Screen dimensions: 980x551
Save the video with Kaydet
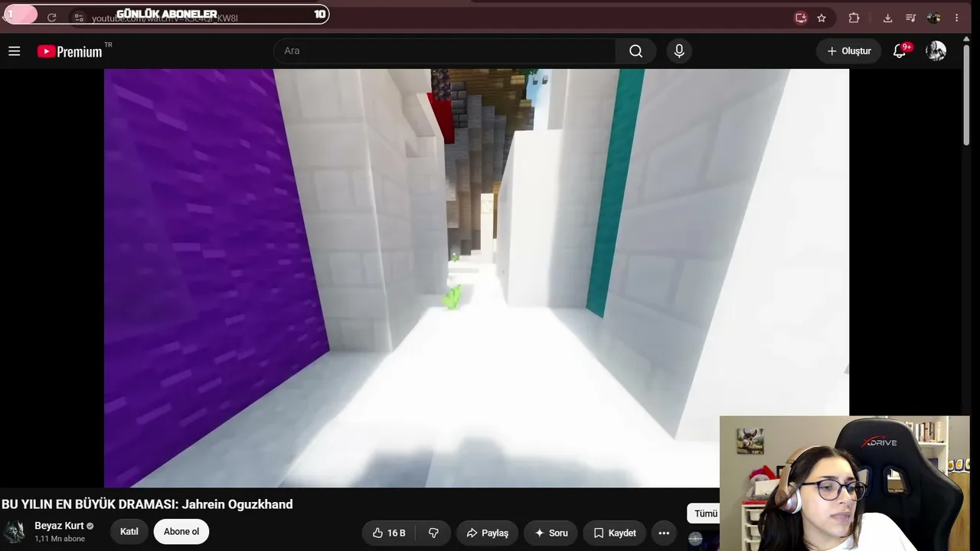click(615, 533)
